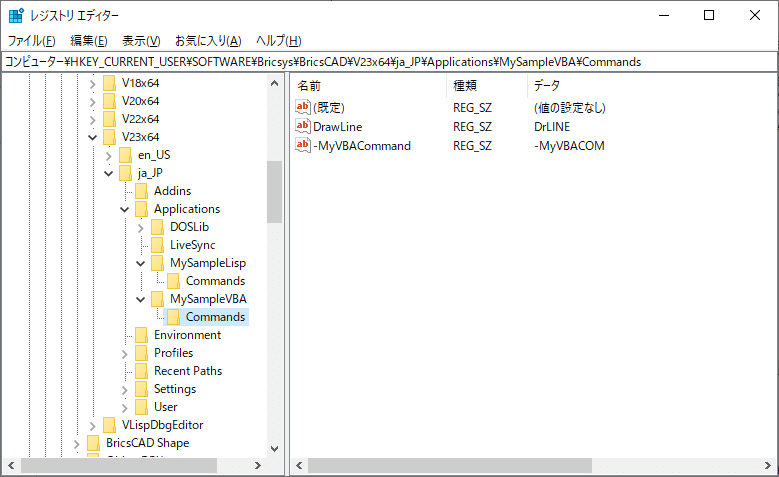Click the string value icon for -MyVBACommand
Screen dimensions: 779x477
(303, 145)
